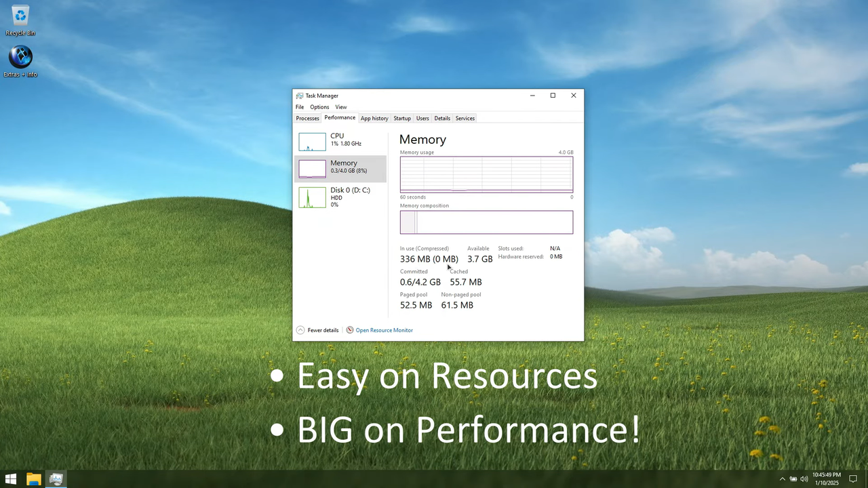Image resolution: width=868 pixels, height=488 pixels.
Task: Open the File menu
Action: (300, 107)
